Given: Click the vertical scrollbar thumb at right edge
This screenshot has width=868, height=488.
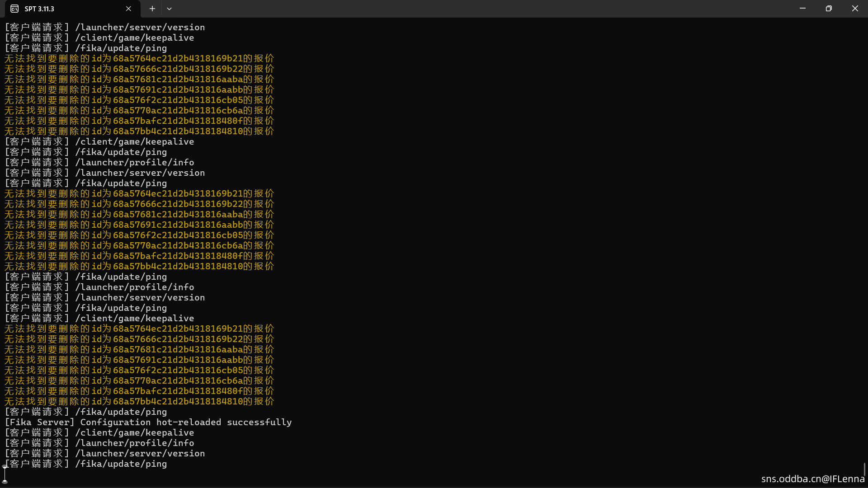Looking at the screenshot, I should (864, 469).
